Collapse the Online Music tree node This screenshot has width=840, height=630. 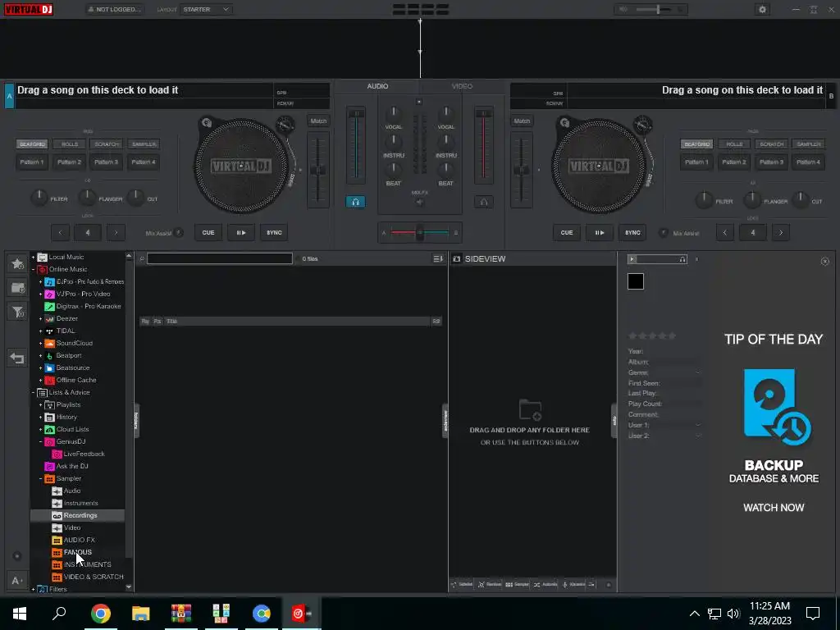click(33, 269)
